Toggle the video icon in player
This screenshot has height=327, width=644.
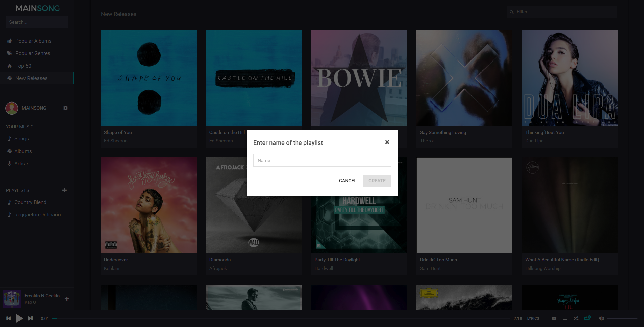554,318
